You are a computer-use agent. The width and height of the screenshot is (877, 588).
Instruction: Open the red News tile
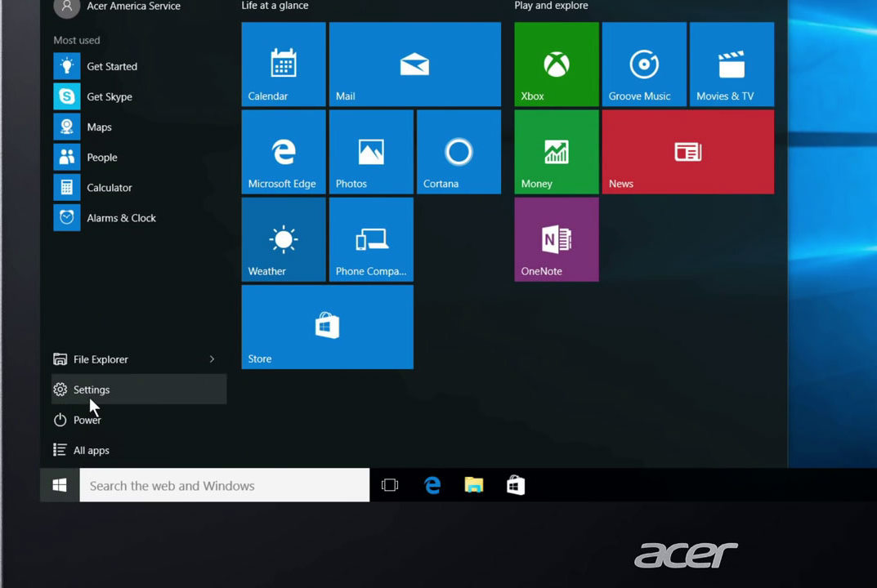tap(687, 152)
